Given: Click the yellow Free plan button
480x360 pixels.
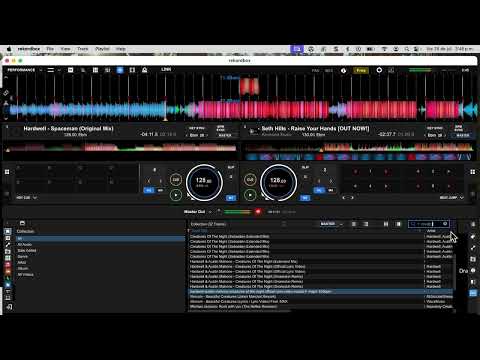Looking at the screenshot, I should 361,70.
